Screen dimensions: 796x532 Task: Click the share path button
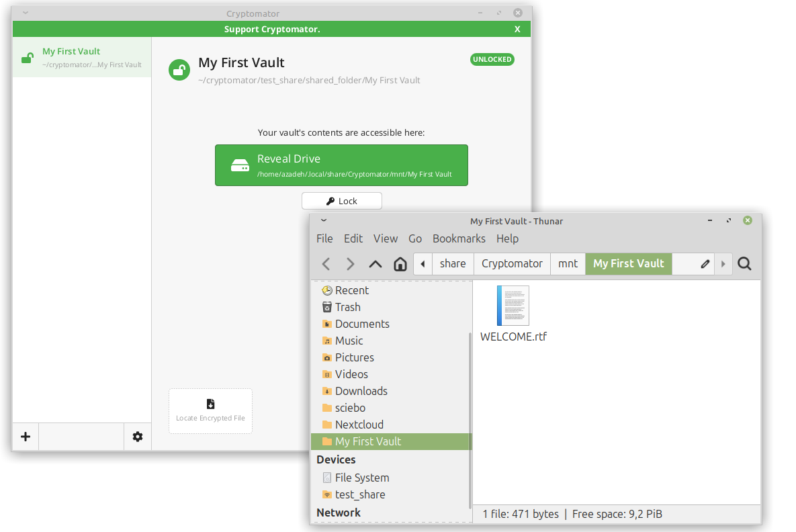click(x=453, y=264)
